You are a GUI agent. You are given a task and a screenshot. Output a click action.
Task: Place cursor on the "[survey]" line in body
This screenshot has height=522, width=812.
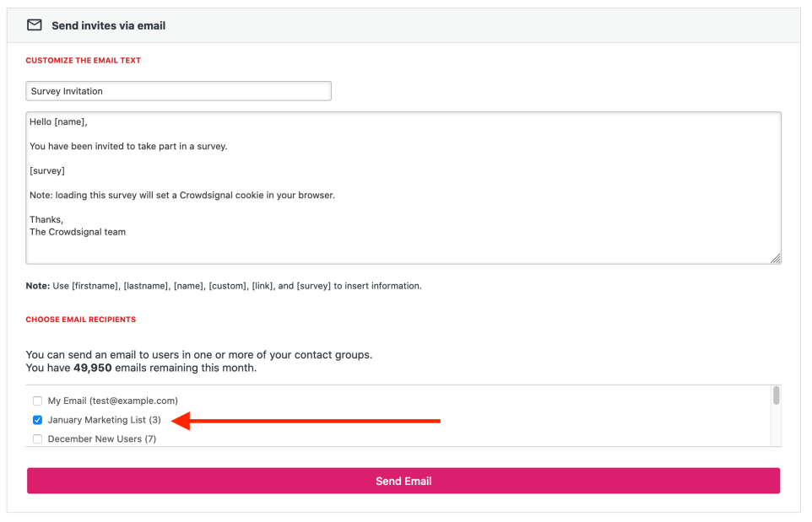[47, 170]
